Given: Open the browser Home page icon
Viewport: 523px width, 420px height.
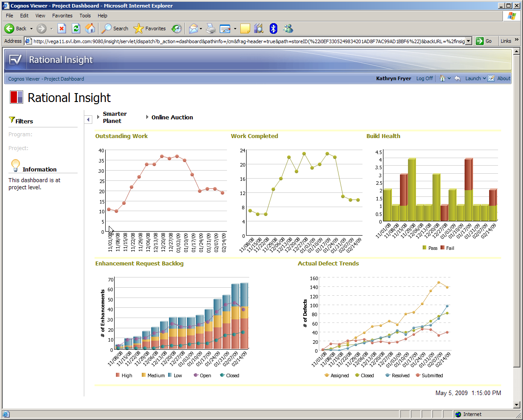Looking at the screenshot, I should (x=90, y=29).
